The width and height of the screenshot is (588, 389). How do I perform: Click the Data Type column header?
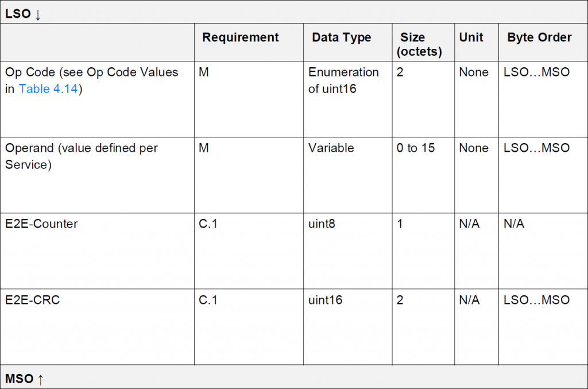(x=342, y=38)
